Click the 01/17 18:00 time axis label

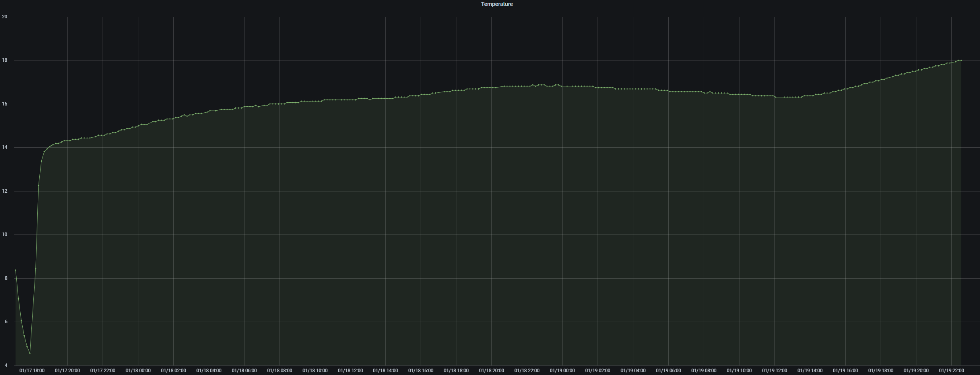[32, 371]
